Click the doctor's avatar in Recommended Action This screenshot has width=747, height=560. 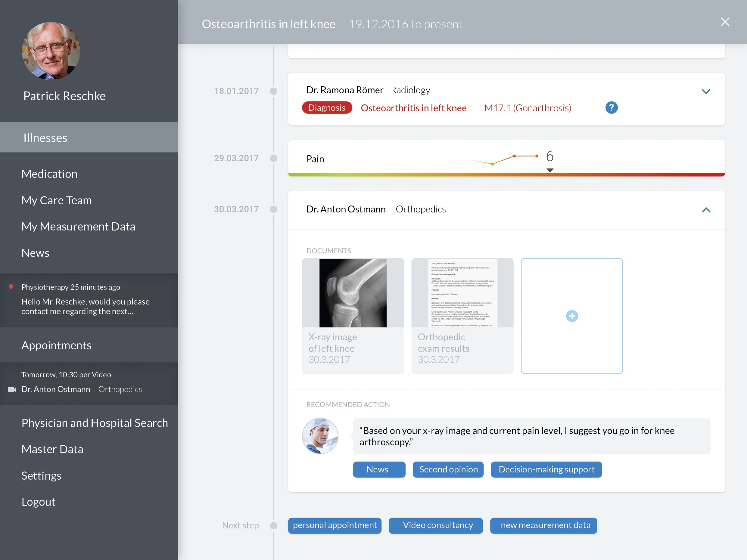[x=320, y=436]
